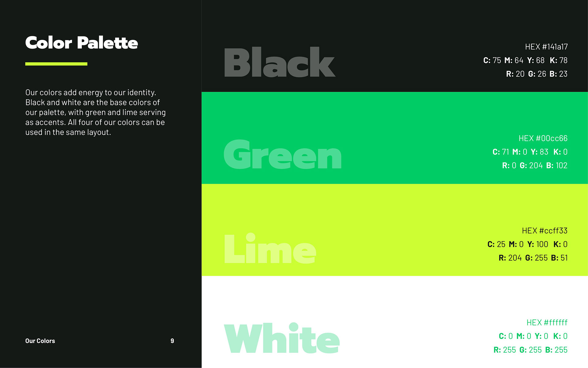Click the HEX #00cc66 value
Viewport: 588px width, 368px height.
click(543, 138)
